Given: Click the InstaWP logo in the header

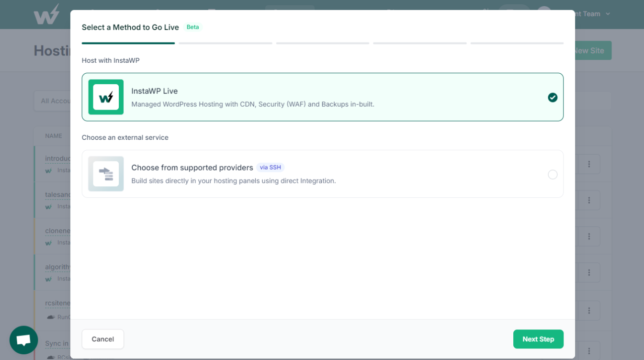Looking at the screenshot, I should tap(46, 14).
